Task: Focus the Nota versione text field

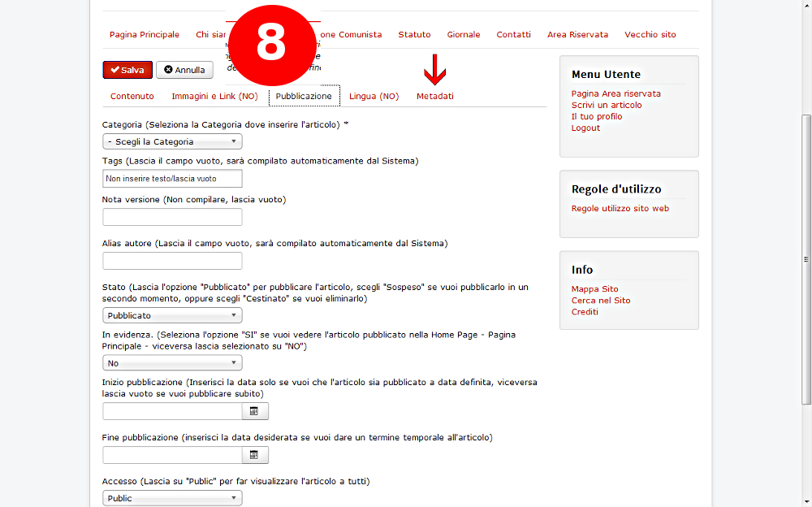Action: point(172,217)
